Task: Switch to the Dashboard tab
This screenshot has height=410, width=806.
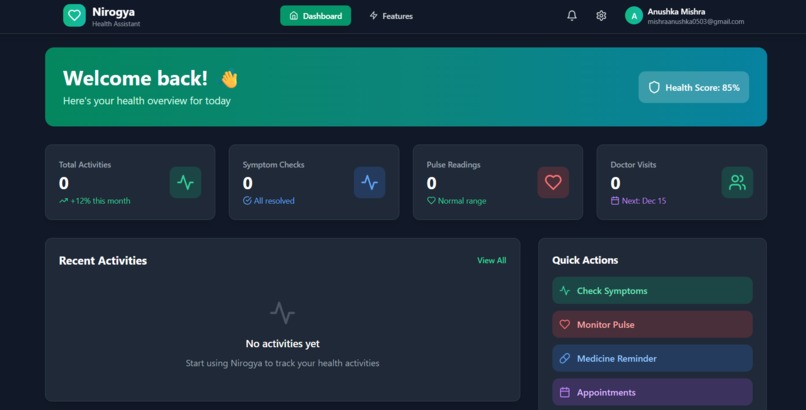Action: point(316,16)
